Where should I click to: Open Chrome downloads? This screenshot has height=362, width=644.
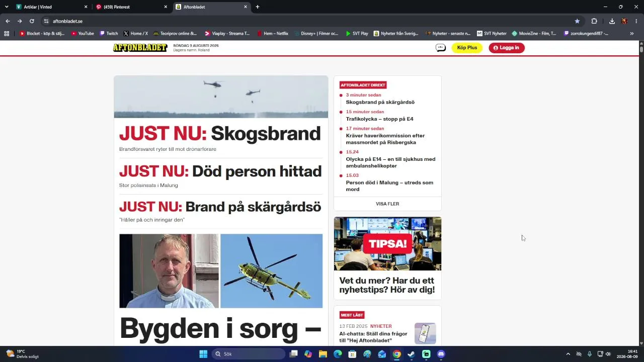612,21
